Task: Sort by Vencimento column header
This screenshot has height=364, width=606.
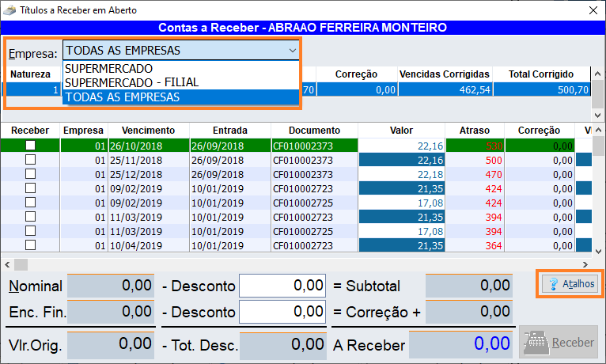Action: click(149, 131)
